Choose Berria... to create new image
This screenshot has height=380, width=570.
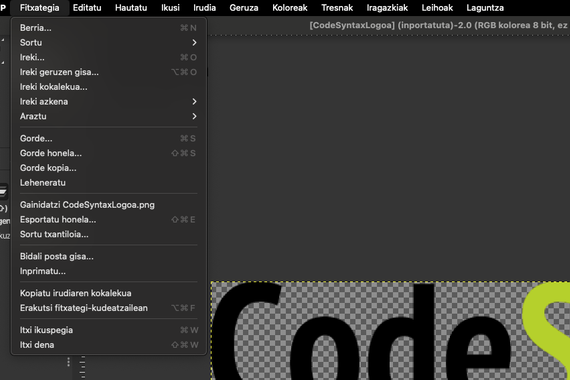109,28
